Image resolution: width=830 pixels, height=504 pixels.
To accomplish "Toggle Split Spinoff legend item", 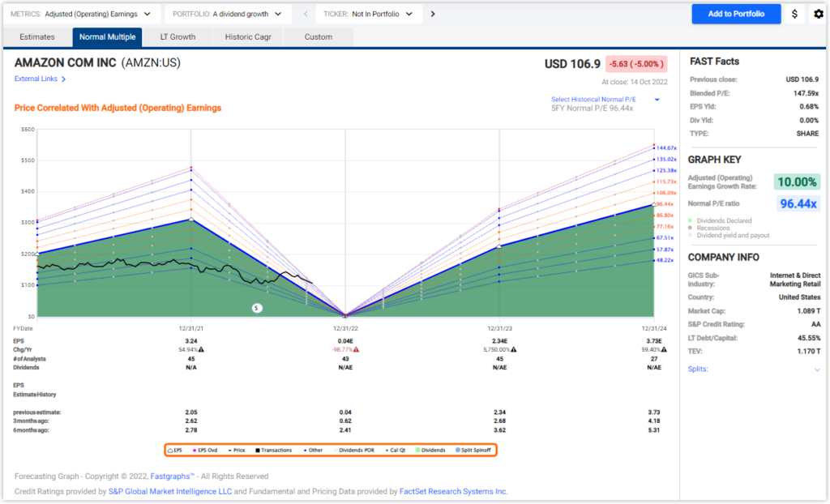I will click(473, 450).
